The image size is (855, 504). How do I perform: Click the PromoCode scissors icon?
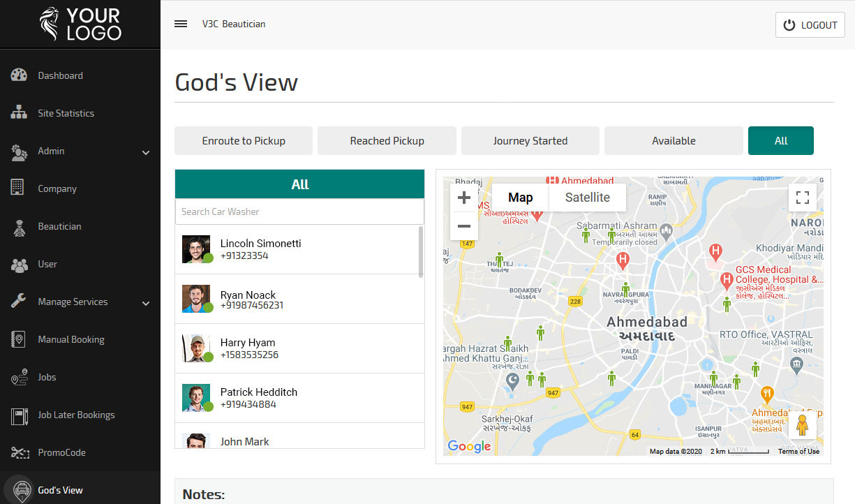coord(19,453)
